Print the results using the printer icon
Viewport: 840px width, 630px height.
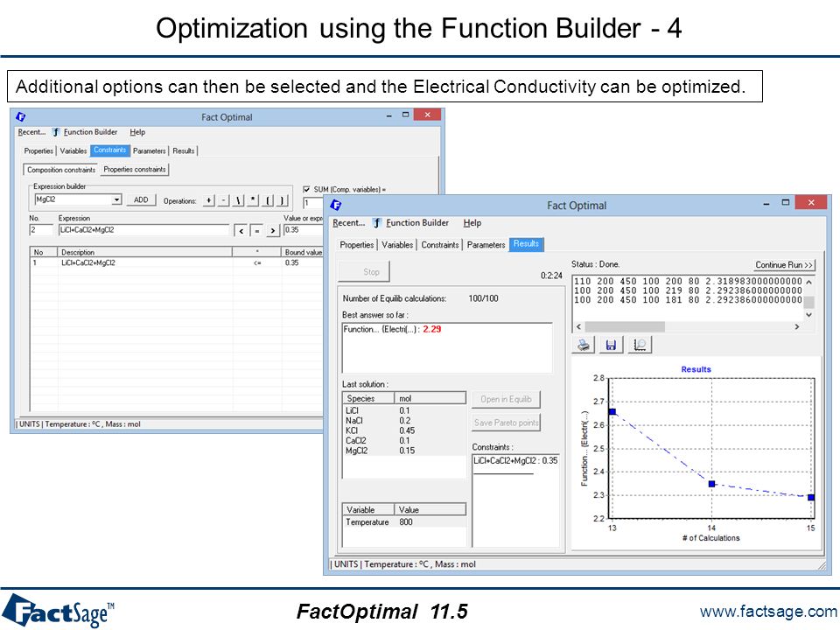584,345
